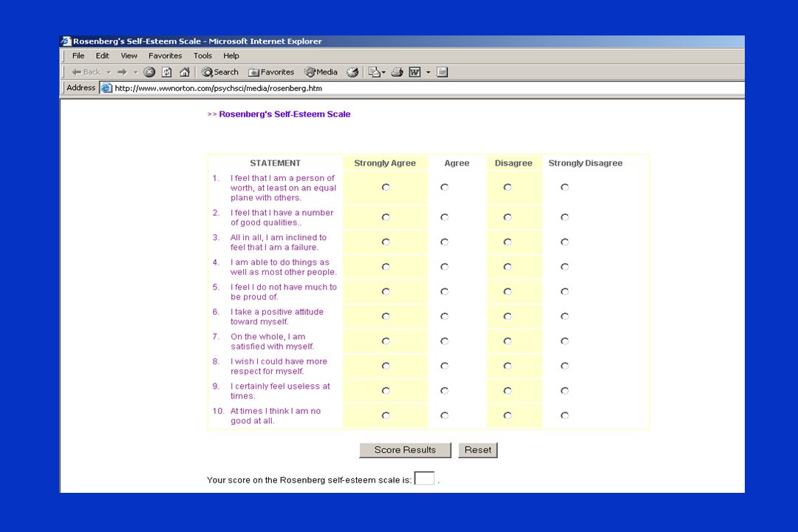The height and width of the screenshot is (532, 798).
Task: Click the History clock icon
Action: pyautogui.click(x=352, y=72)
